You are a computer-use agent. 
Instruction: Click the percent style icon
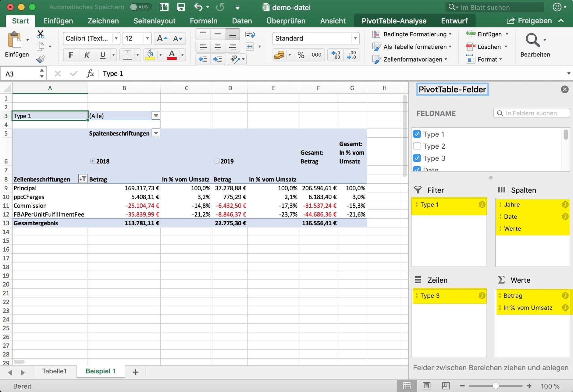pos(301,55)
